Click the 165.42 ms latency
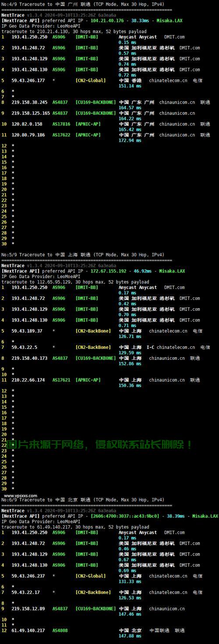Screen dimensions: 219x644 pos(130,129)
